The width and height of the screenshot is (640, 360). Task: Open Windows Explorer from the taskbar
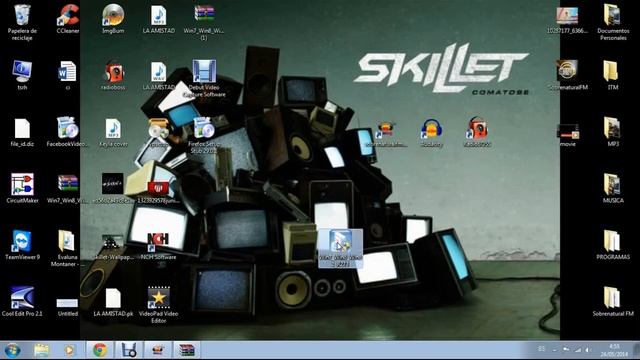(x=41, y=350)
